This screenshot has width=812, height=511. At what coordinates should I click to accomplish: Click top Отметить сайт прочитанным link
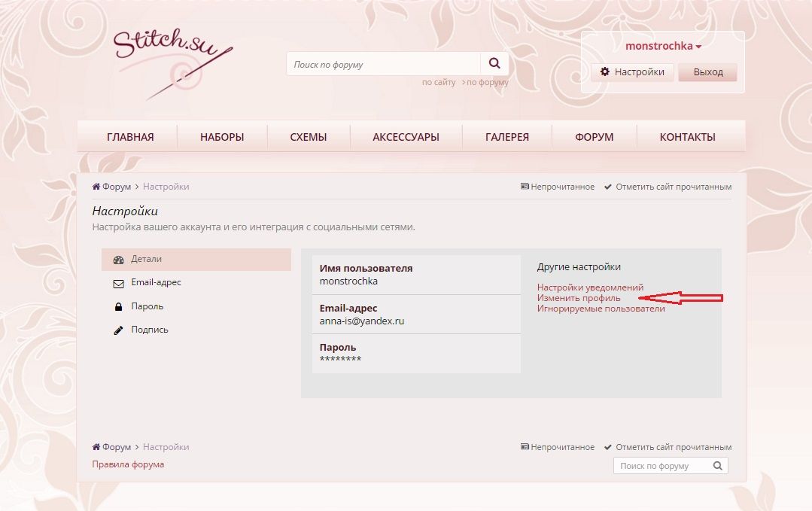(673, 187)
